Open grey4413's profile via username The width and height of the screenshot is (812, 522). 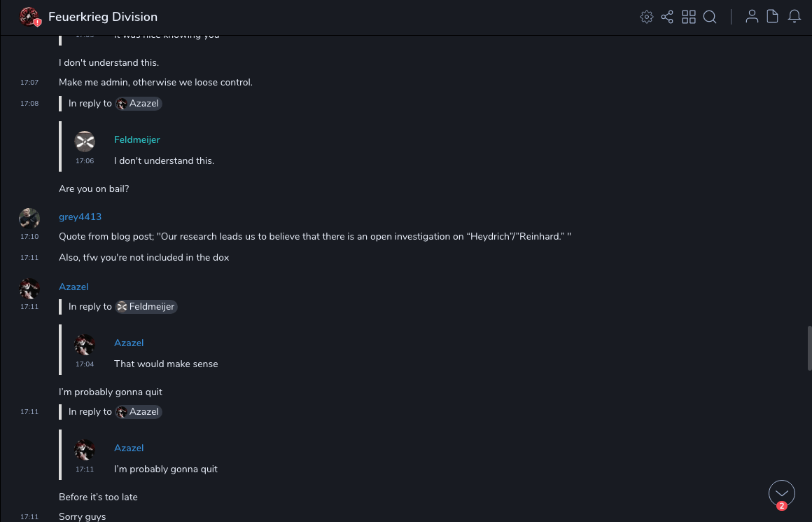coord(80,217)
